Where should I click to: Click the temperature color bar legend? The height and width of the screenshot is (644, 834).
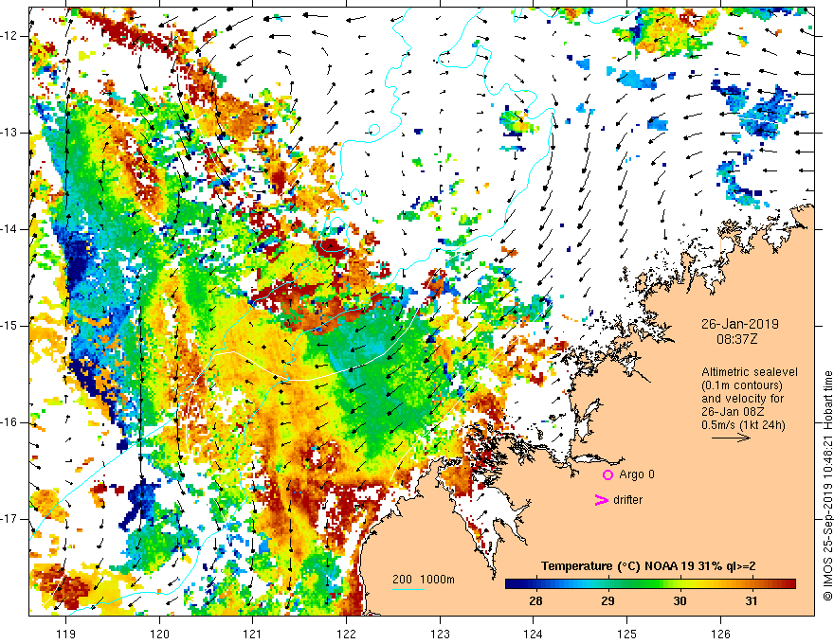650,584
